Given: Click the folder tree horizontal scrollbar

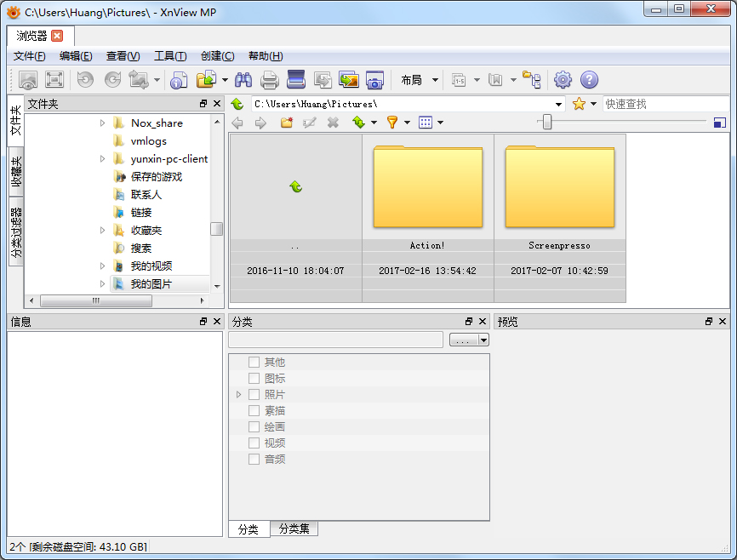Looking at the screenshot, I should click(x=96, y=300).
